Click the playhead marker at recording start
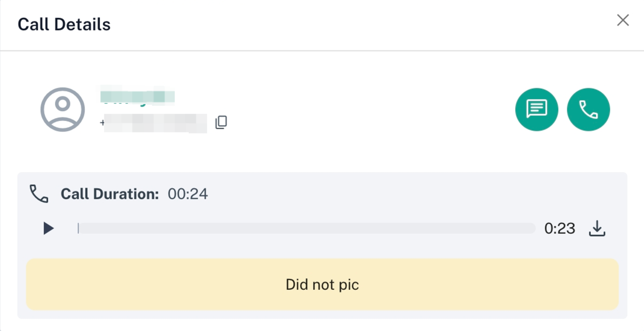 point(78,228)
